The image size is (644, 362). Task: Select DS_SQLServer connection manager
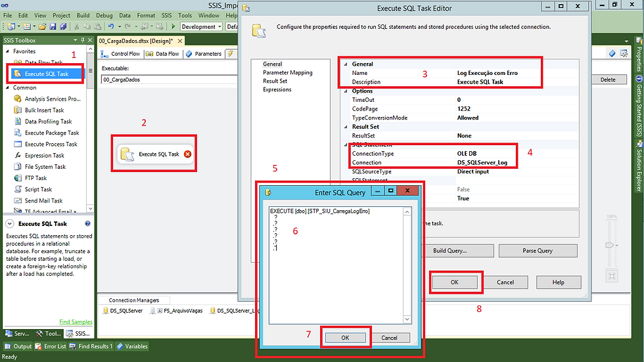(x=122, y=311)
